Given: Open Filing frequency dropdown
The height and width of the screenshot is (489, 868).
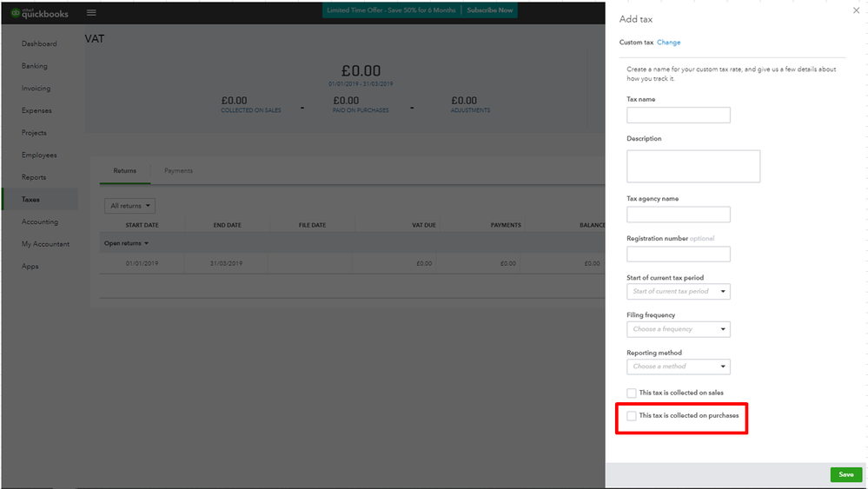Looking at the screenshot, I should pos(678,329).
